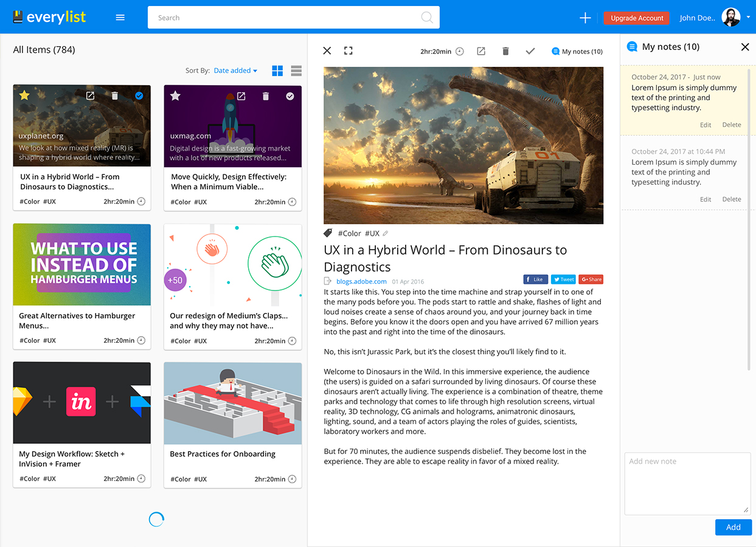This screenshot has width=756, height=547.
Task: Open external link on UX in a Hybrid World card
Action: 90,96
